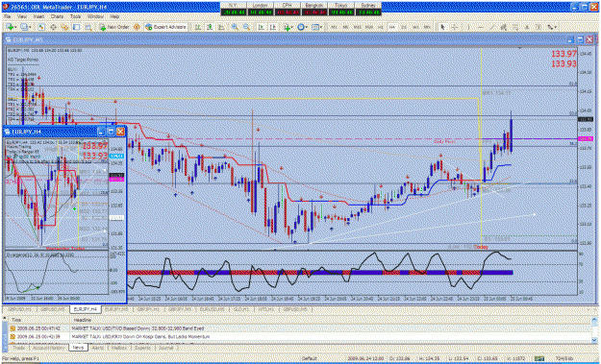Select the Trendline drawing tool
601x364 pixels.
tap(492, 27)
